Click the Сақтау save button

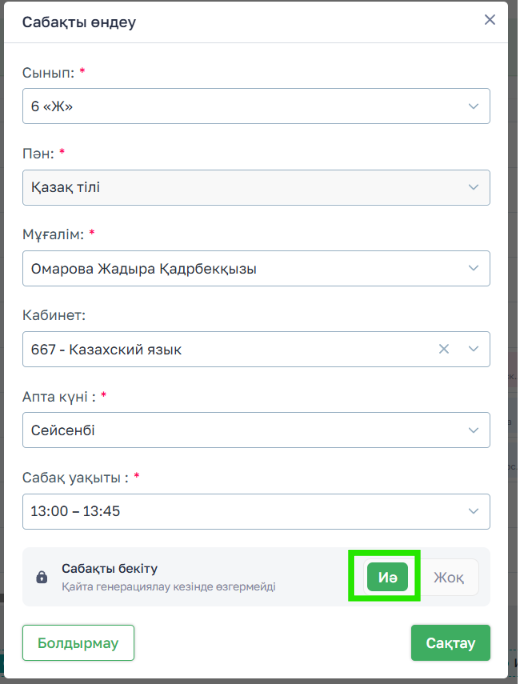tap(450, 643)
